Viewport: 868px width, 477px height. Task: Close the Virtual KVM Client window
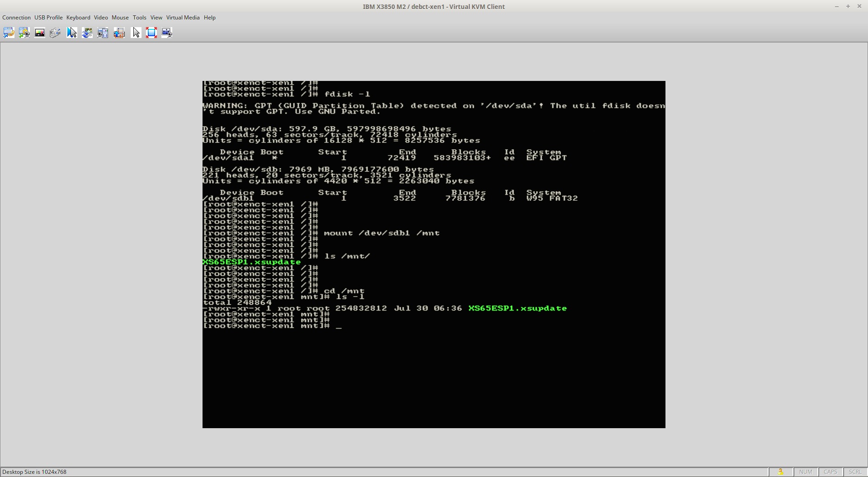point(859,6)
